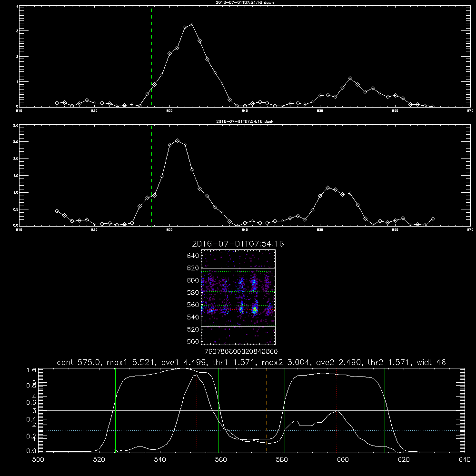Select the heatmap title 2016-07-01T07:54:16
The height and width of the screenshot is (476, 476).
point(238,244)
